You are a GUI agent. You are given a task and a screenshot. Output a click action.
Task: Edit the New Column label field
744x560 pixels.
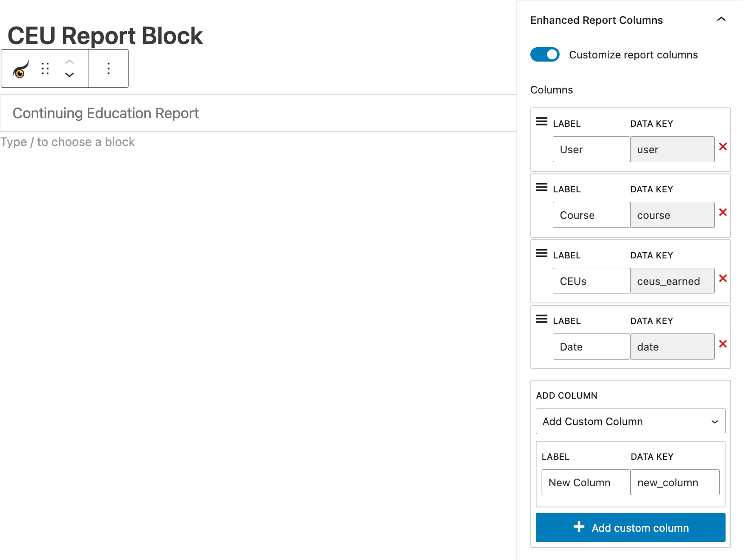click(x=585, y=482)
